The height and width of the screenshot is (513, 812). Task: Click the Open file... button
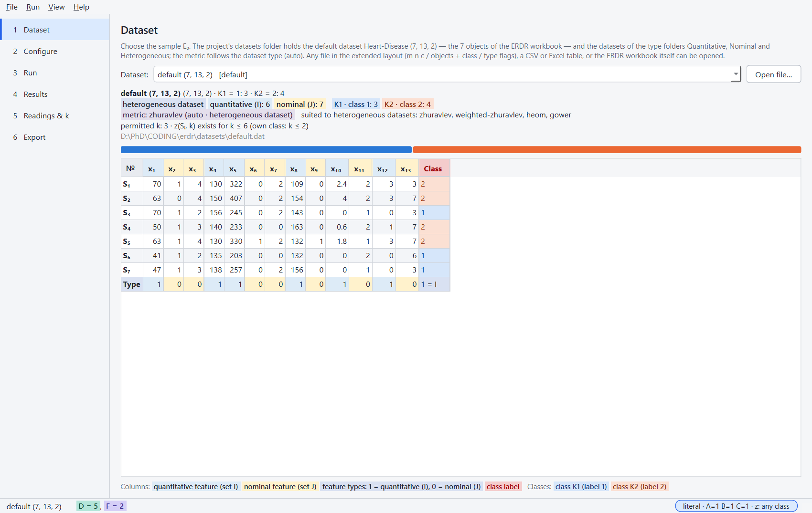tap(773, 74)
